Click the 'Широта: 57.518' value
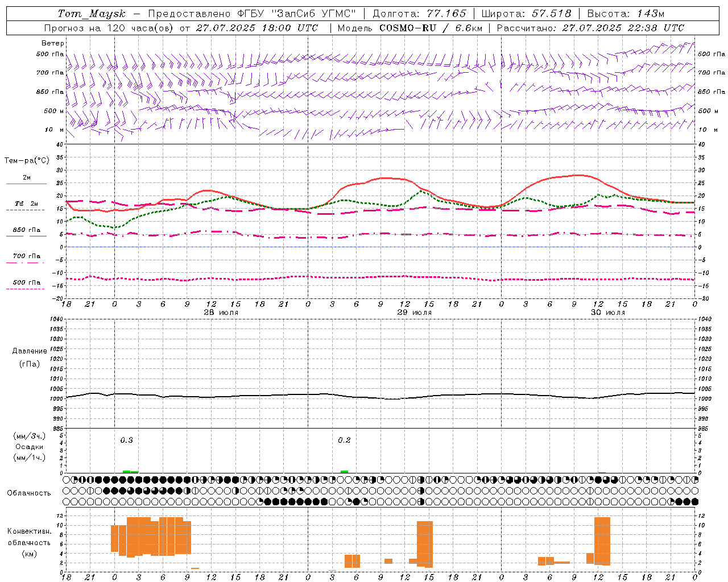This screenshot has width=728, height=582. tap(526, 14)
